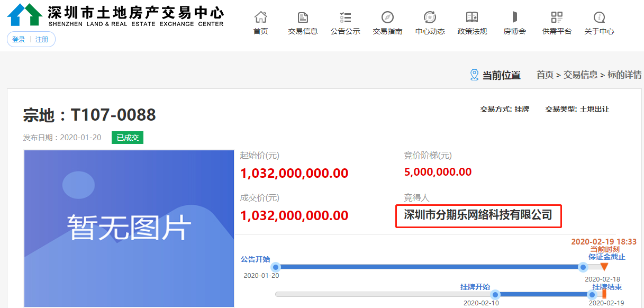Click the 竞得人 label
Viewport: 644px width, 308px height.
417,198
